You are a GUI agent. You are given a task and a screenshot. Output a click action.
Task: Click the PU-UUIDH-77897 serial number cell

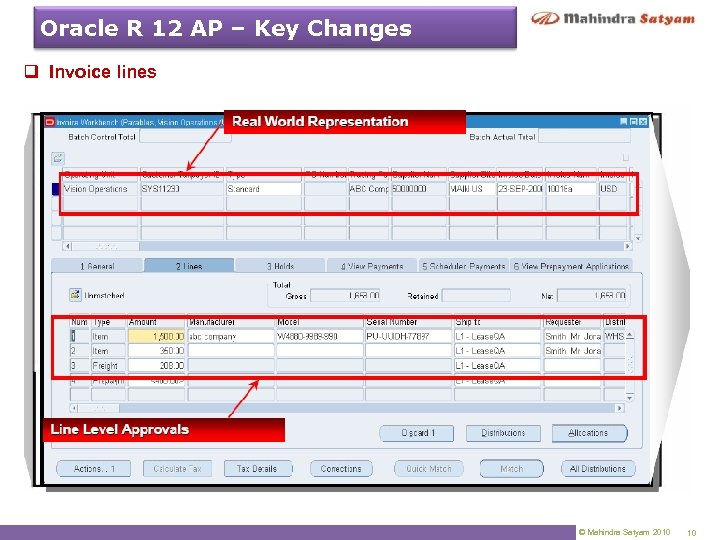coord(408,336)
